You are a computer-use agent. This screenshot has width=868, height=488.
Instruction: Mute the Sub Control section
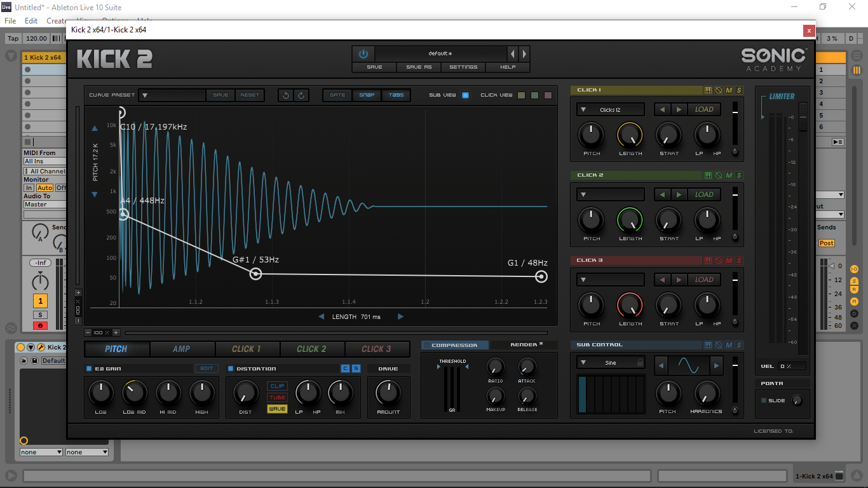pos(729,345)
